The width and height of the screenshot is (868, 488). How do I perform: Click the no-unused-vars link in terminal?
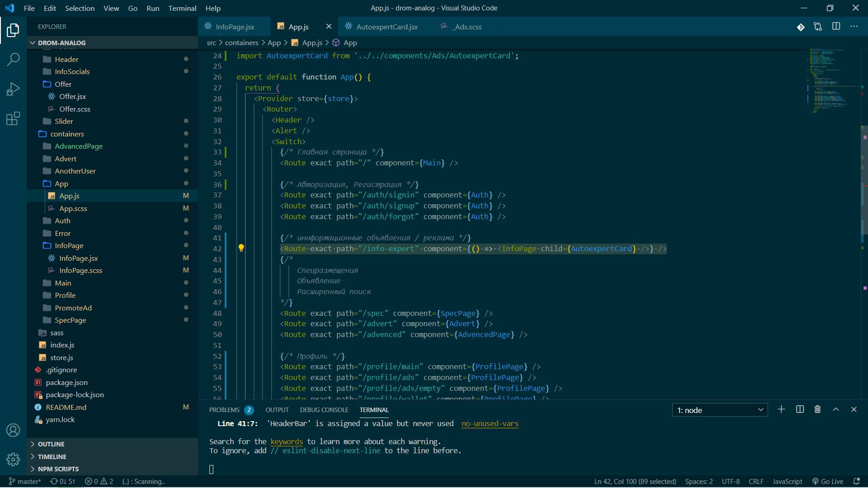(x=490, y=423)
